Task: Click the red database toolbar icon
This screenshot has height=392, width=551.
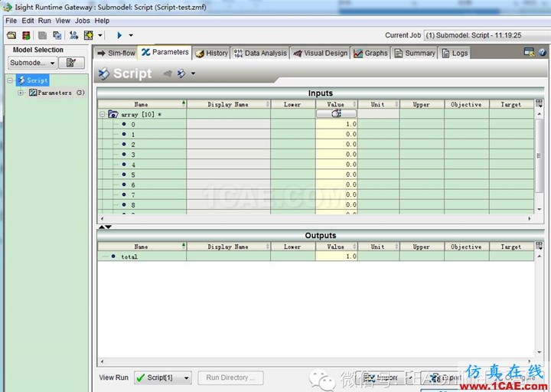Action: (26, 35)
